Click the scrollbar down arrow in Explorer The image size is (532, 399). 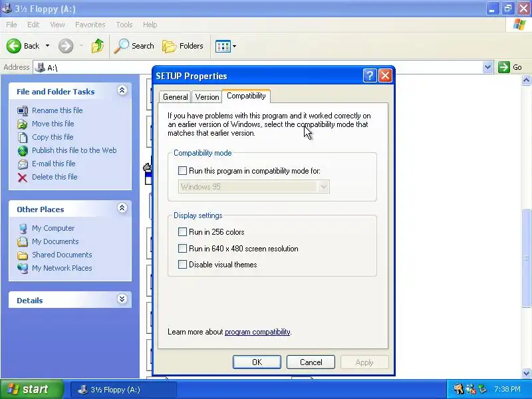(526, 373)
